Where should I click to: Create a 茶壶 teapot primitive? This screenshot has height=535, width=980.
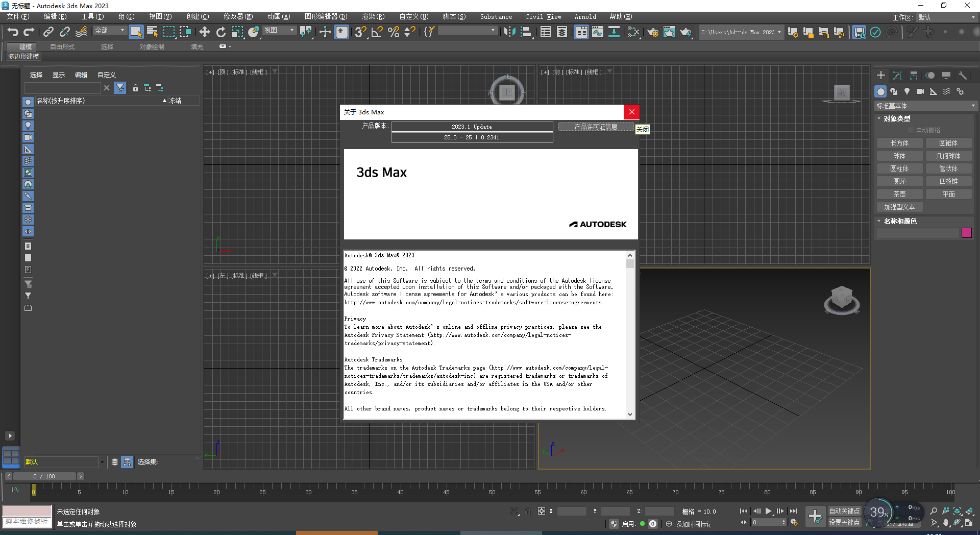pos(900,194)
